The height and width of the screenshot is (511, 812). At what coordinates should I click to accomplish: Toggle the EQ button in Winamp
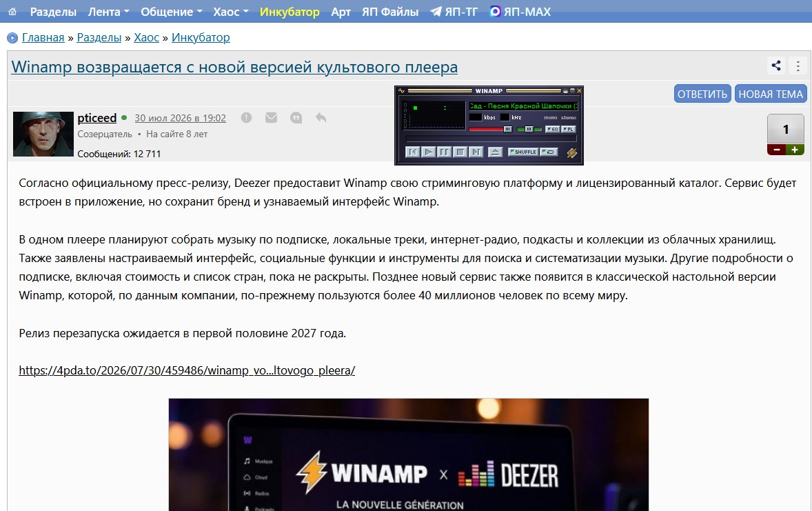coord(552,129)
